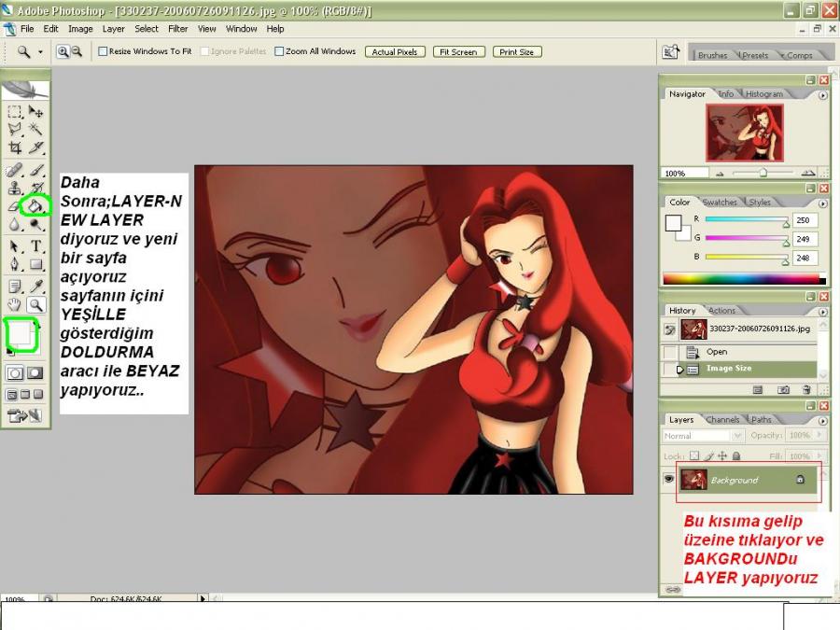Select the Hand tool
Image resolution: width=840 pixels, height=630 pixels.
click(15, 305)
